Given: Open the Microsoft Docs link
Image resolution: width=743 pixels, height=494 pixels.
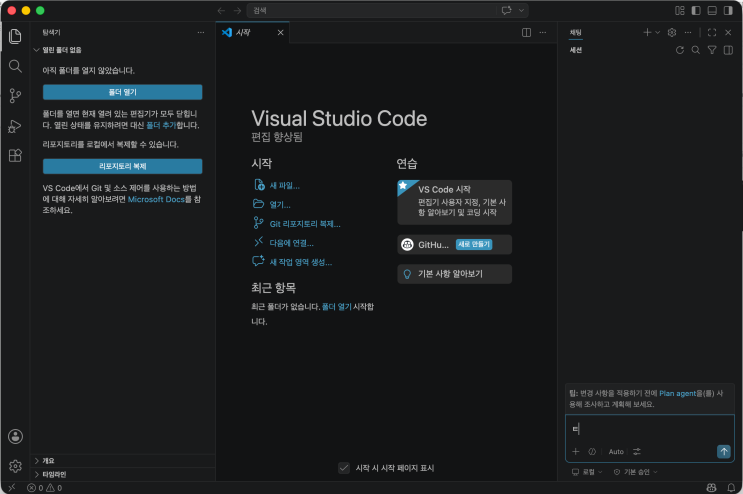Looking at the screenshot, I should tap(156, 199).
